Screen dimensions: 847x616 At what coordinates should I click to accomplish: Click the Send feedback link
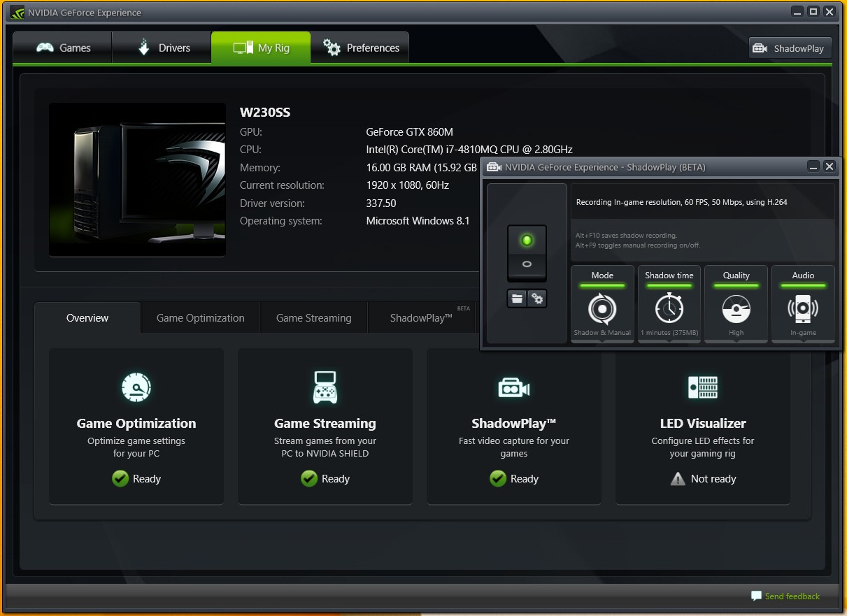coord(785,596)
